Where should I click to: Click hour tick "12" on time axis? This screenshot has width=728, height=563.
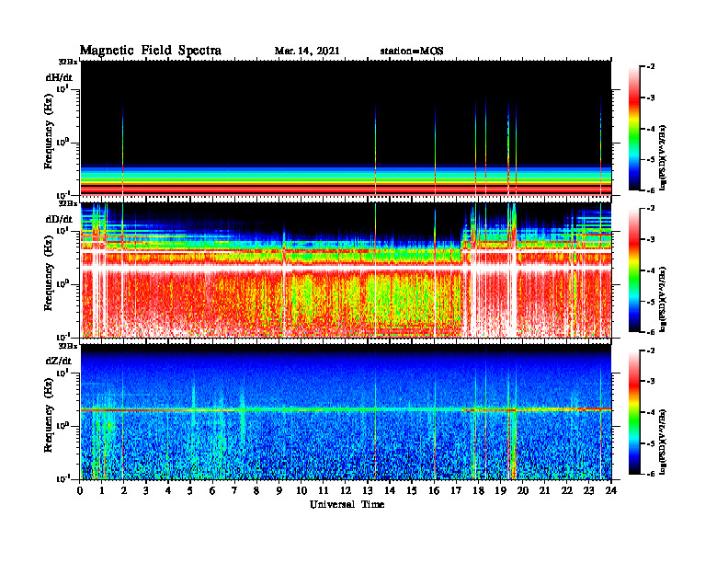(x=346, y=490)
